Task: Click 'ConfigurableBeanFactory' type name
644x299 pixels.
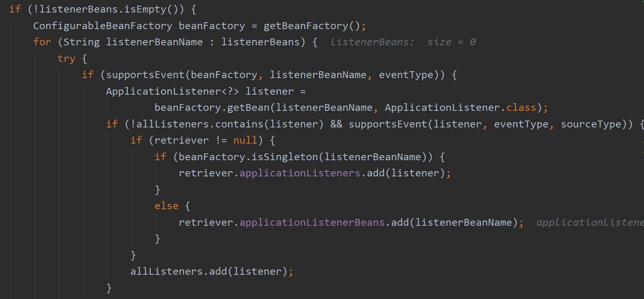Action: click(x=103, y=26)
